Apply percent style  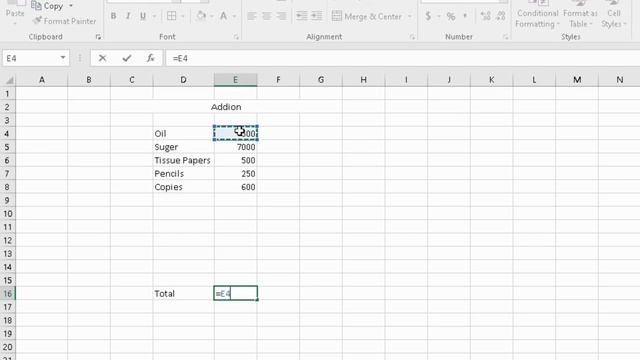tap(451, 16)
